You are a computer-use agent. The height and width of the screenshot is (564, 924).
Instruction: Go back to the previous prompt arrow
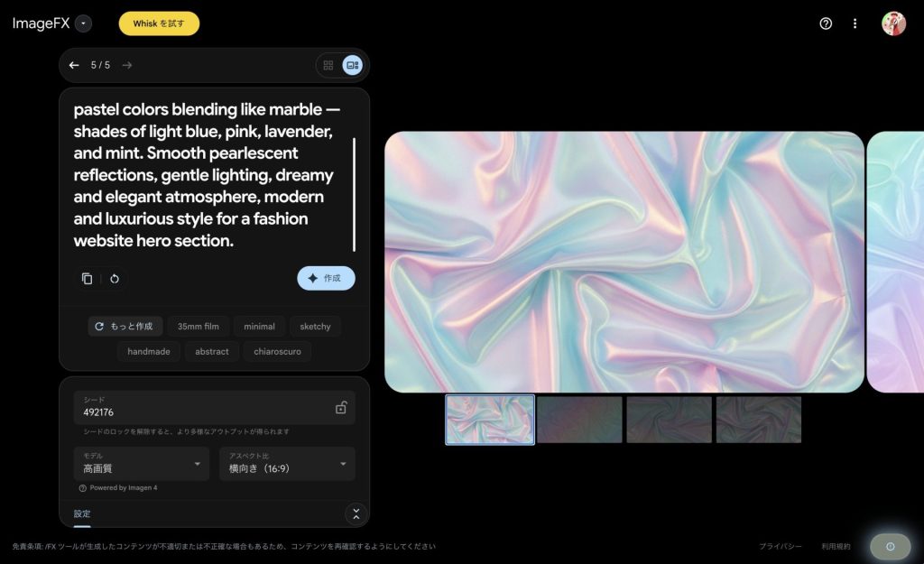pyautogui.click(x=74, y=65)
